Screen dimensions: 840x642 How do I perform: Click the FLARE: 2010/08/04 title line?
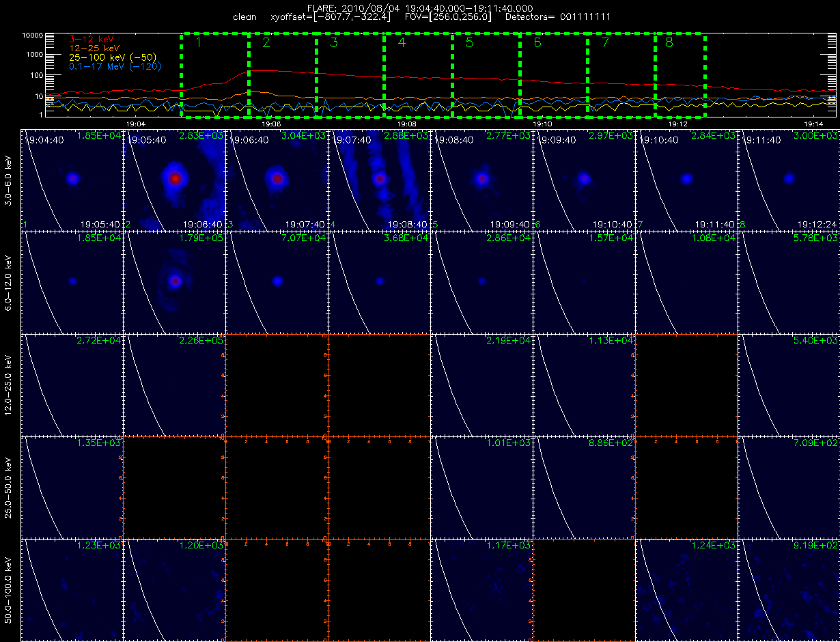pos(420,8)
